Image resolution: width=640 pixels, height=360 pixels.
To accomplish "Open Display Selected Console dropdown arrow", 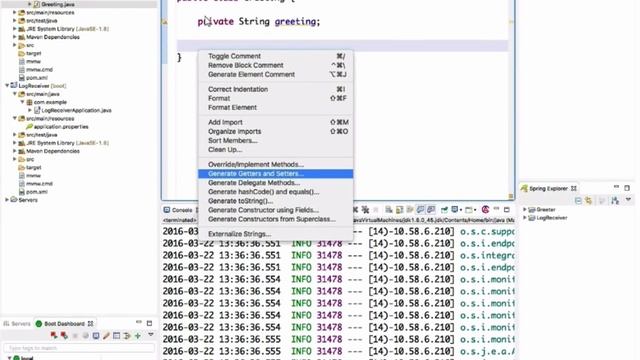I will pyautogui.click(x=461, y=210).
